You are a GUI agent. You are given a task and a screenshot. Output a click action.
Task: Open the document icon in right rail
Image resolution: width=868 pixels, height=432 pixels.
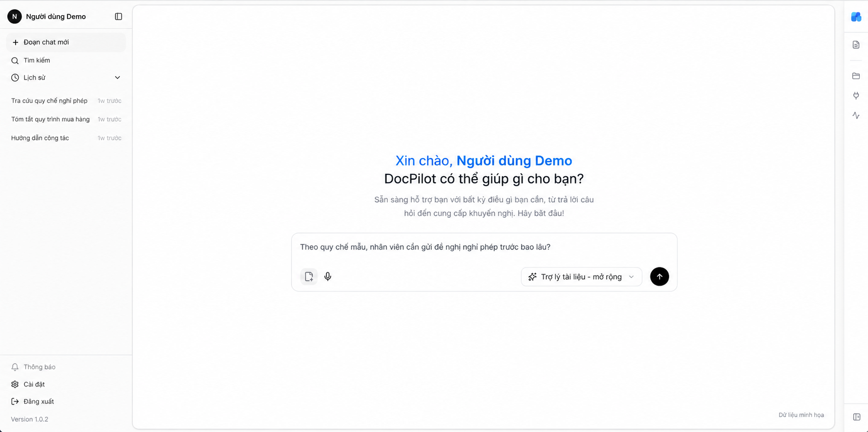856,45
